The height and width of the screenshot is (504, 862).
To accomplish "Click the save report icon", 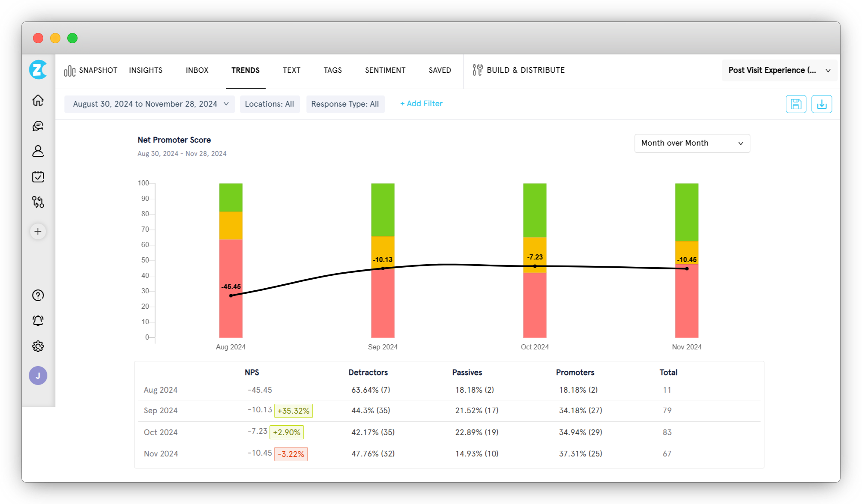I will point(796,103).
